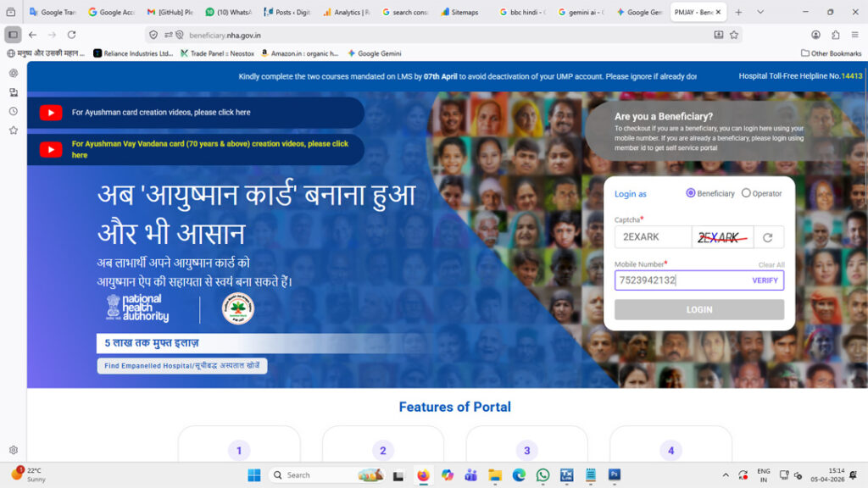868x488 pixels.
Task: Open the Firefox sidebar history icon
Action: [x=13, y=111]
